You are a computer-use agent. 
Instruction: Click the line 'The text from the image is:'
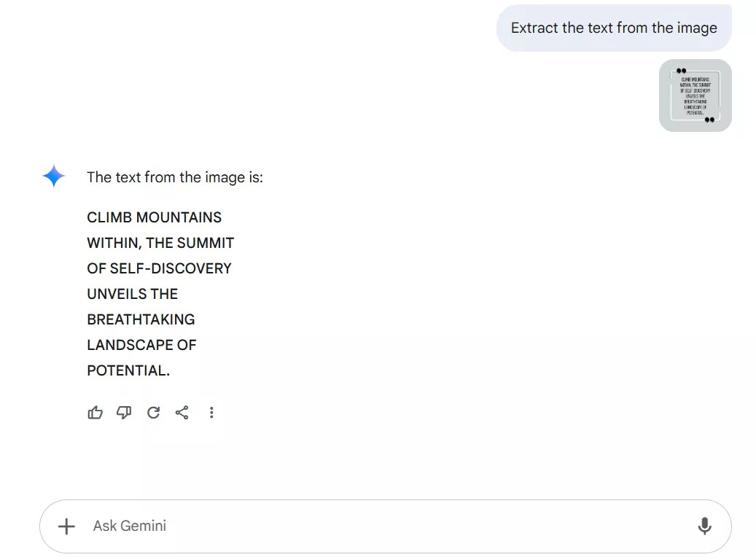tap(175, 177)
